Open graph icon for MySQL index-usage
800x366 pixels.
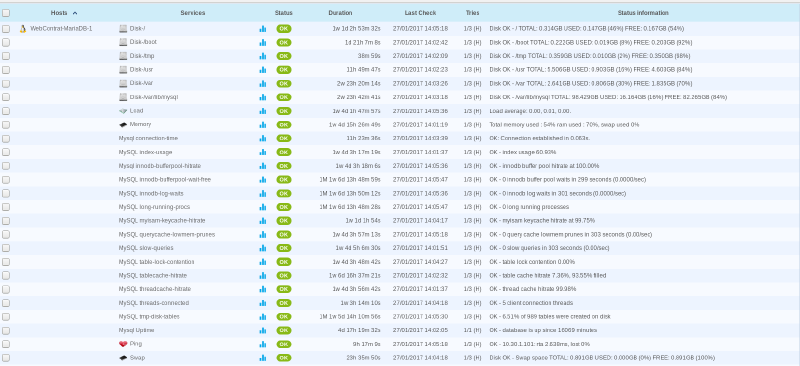[263, 153]
